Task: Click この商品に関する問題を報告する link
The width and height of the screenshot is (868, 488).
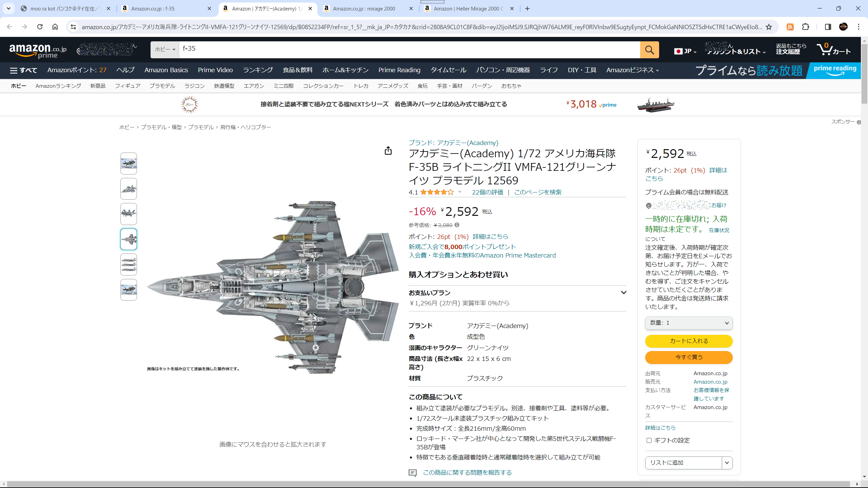Action: click(467, 473)
